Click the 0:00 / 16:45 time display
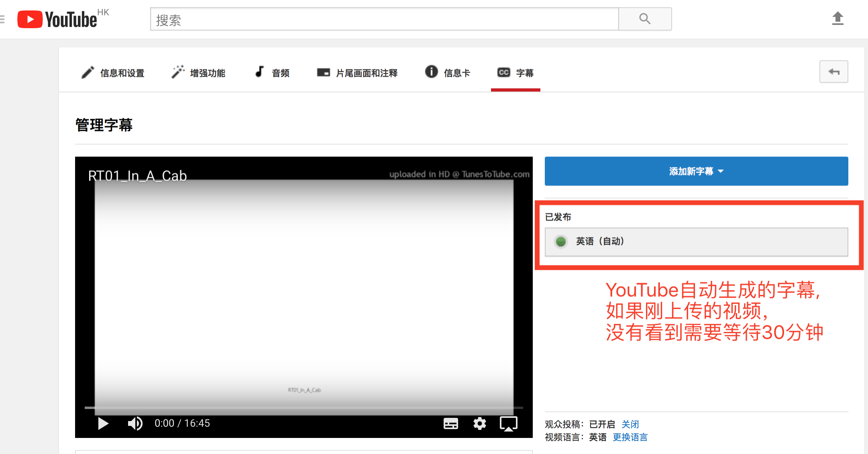This screenshot has height=454, width=868. 182,423
